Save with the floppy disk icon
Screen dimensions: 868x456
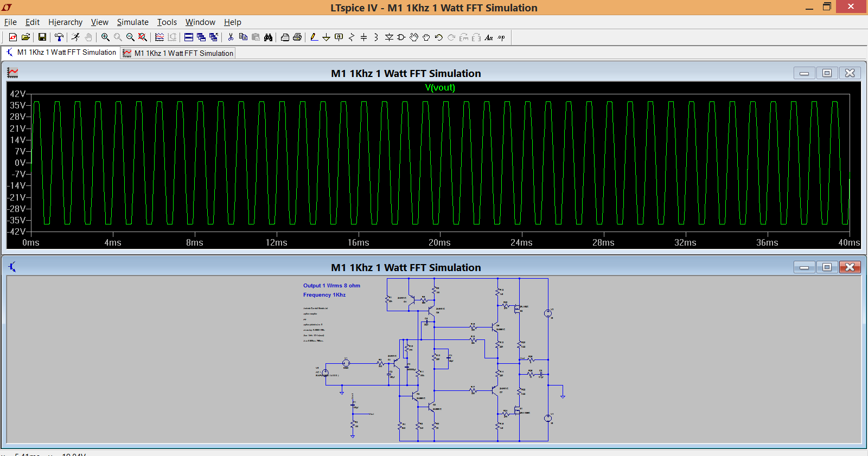[42, 37]
